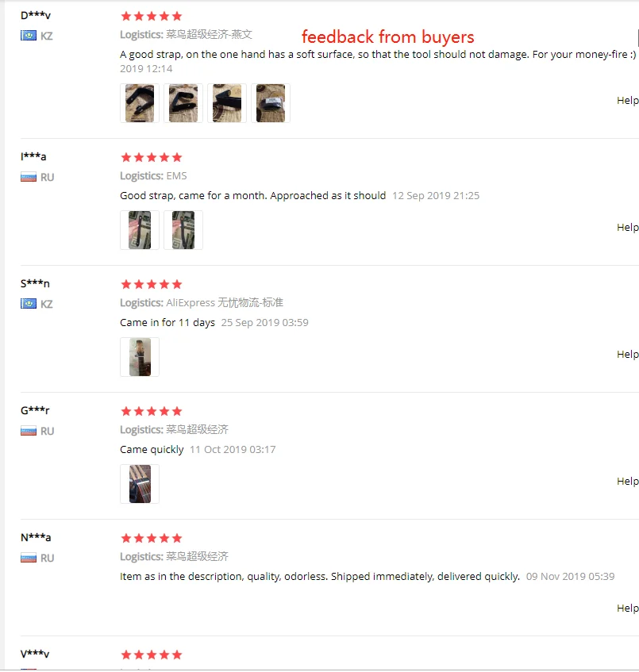
Task: Click the five-star rating on V***v's review
Action: click(152, 655)
